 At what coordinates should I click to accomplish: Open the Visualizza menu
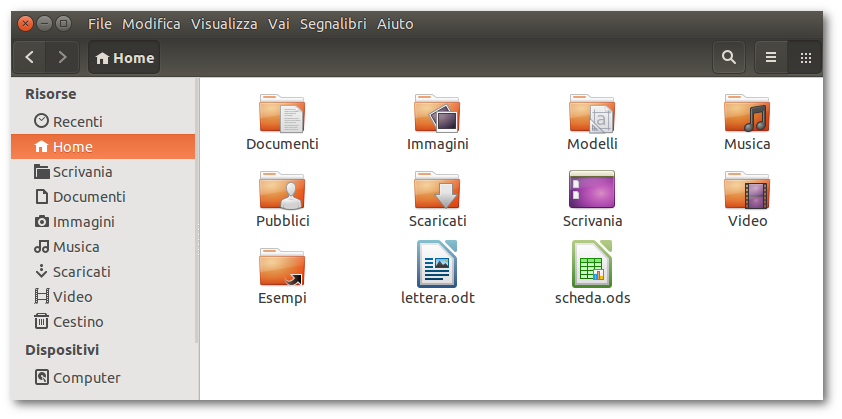tap(224, 23)
